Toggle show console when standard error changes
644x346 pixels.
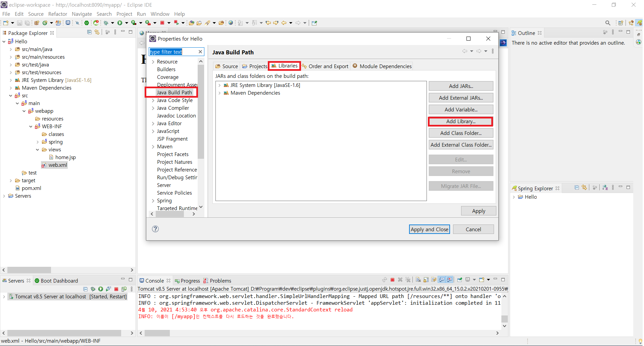pos(449,280)
